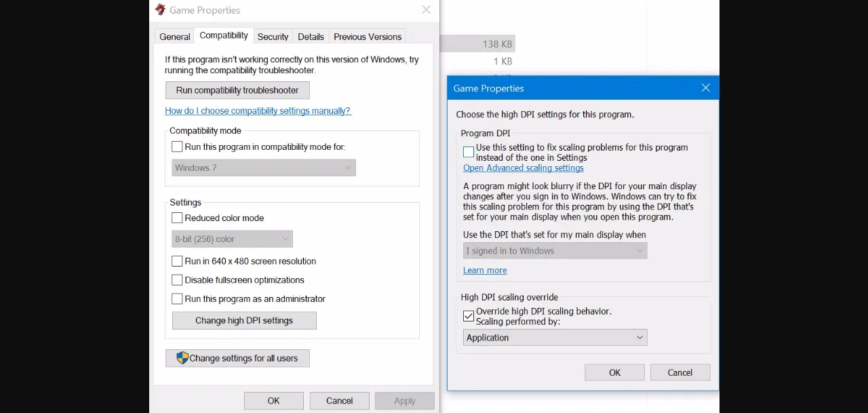The width and height of the screenshot is (868, 413).
Task: Switch to the Security tab
Action: click(x=273, y=37)
